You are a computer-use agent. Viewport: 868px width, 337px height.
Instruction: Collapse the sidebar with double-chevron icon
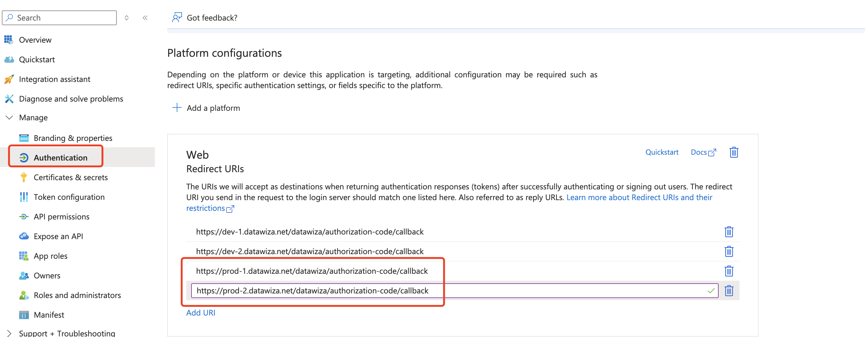tap(145, 18)
